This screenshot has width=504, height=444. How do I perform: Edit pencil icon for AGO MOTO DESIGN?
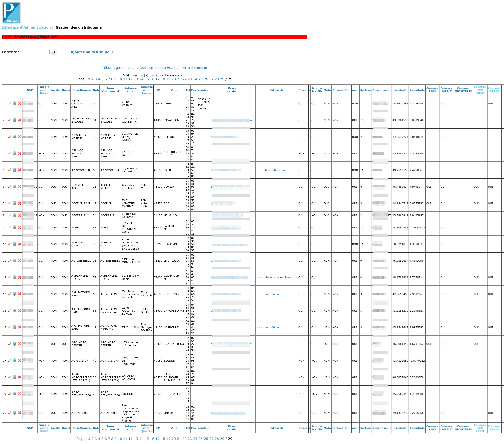(x=10, y=343)
